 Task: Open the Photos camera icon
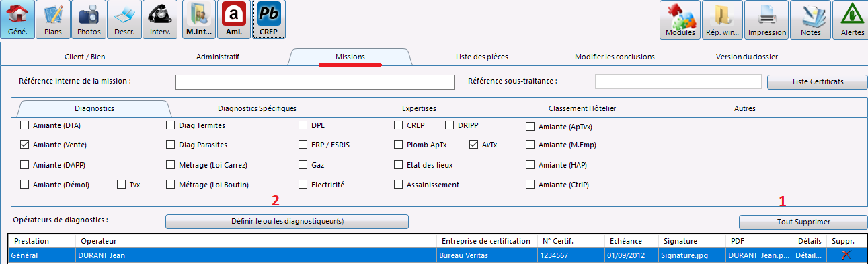click(89, 20)
